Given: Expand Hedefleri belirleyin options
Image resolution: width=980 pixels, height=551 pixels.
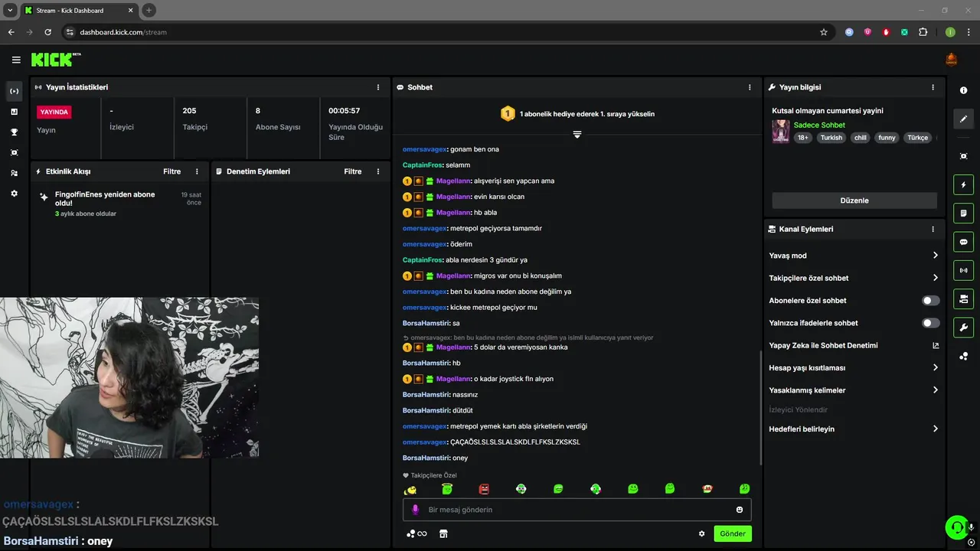Looking at the screenshot, I should [935, 429].
